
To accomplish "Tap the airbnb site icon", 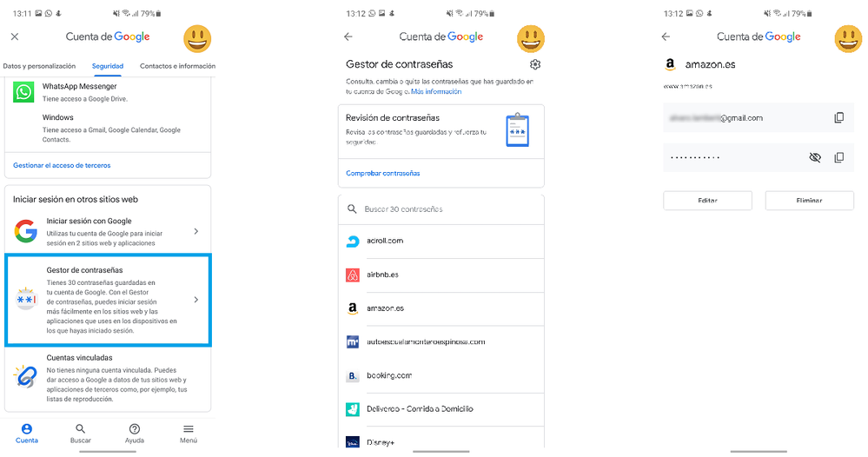I will (x=353, y=275).
